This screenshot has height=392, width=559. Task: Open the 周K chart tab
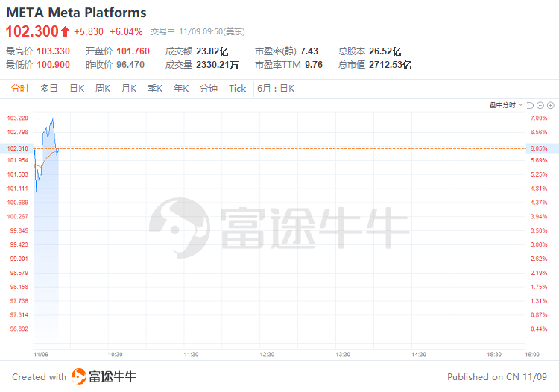click(x=103, y=89)
